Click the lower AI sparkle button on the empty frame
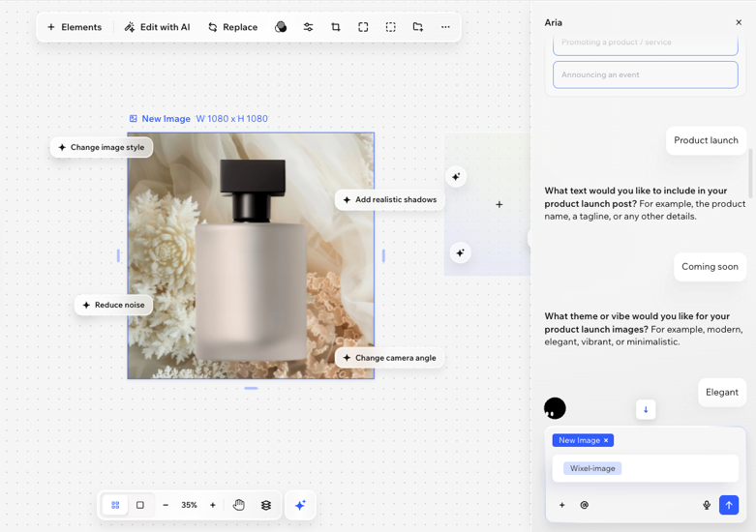This screenshot has width=756, height=532. tap(460, 253)
